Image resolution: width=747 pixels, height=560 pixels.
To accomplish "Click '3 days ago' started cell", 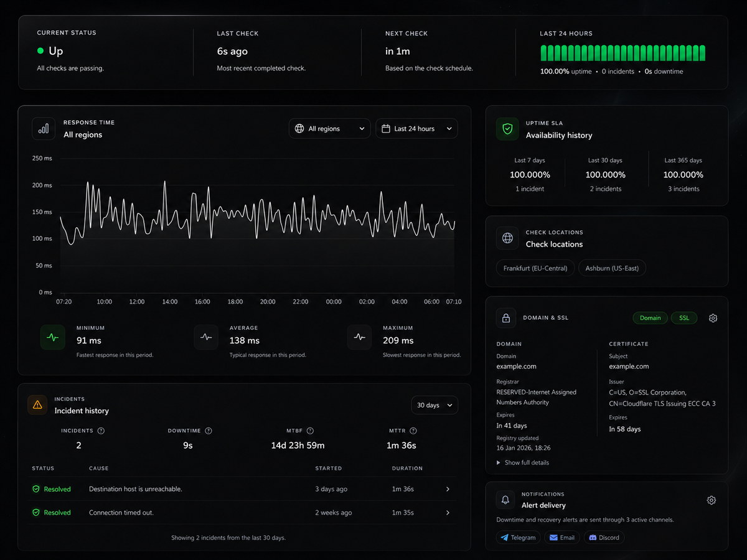I will 331,489.
